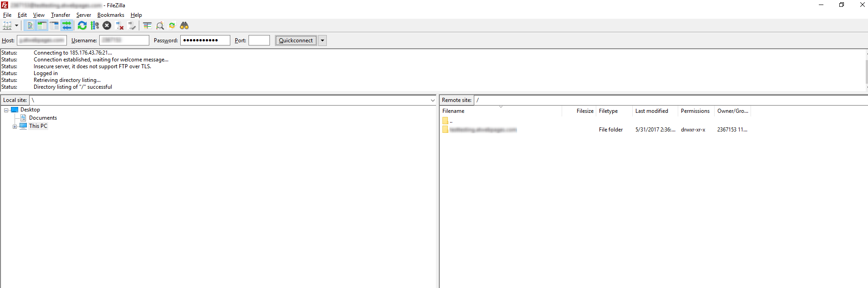The width and height of the screenshot is (868, 288).
Task: Click the message log vertical scrollbar
Action: 866,71
